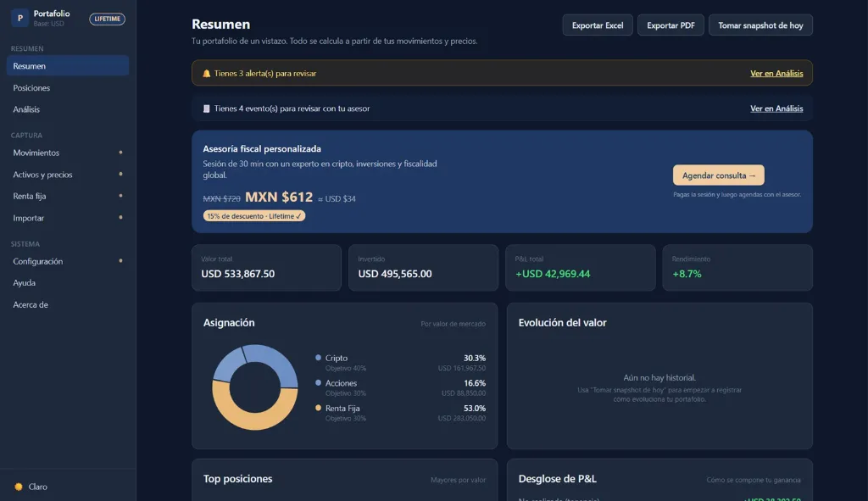
Task: Select Activos y precios
Action: [x=68, y=175]
